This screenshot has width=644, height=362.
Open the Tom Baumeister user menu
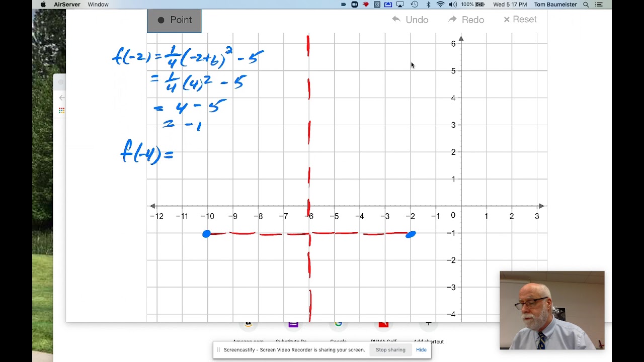tap(556, 5)
